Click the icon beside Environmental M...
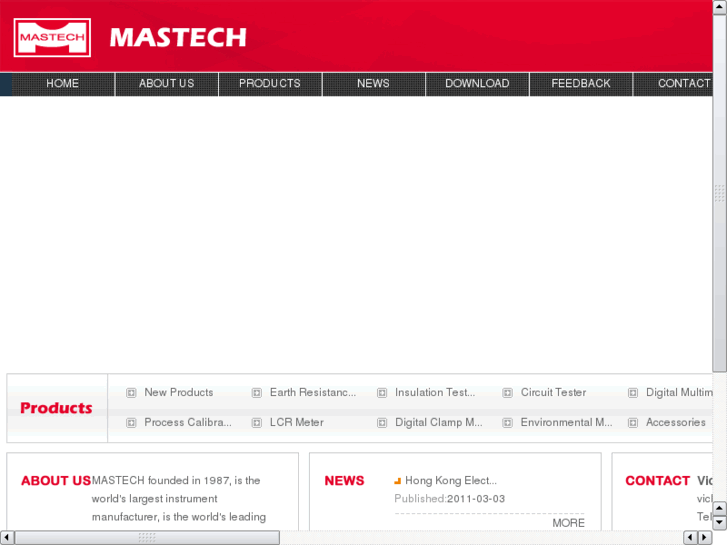 [508, 423]
